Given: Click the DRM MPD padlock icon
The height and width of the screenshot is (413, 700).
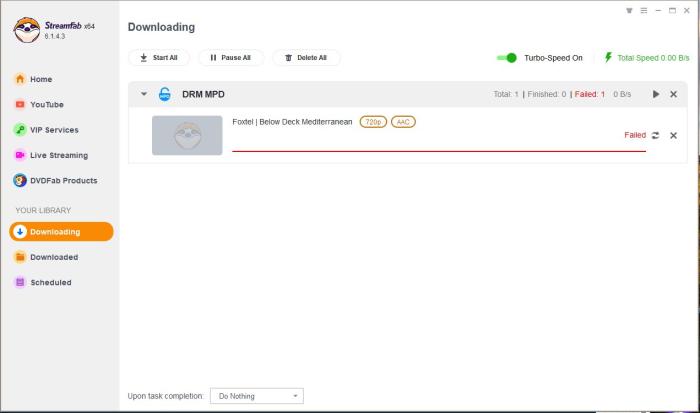Looking at the screenshot, I should (165, 94).
